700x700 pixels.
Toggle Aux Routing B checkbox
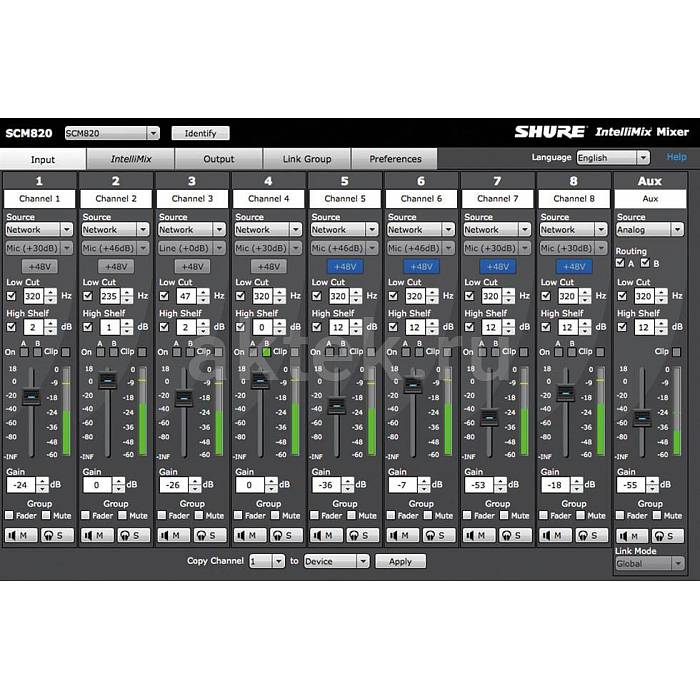tap(645, 262)
